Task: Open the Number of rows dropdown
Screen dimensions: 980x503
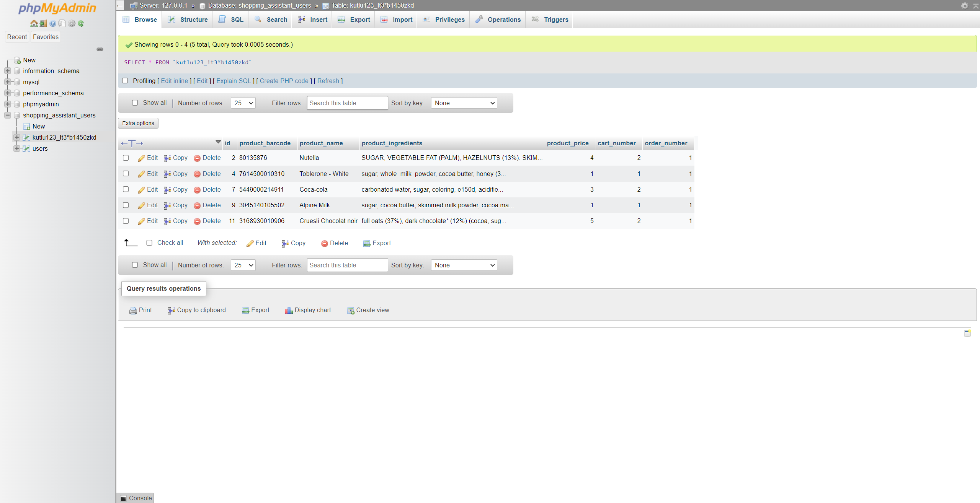Action: [x=243, y=103]
